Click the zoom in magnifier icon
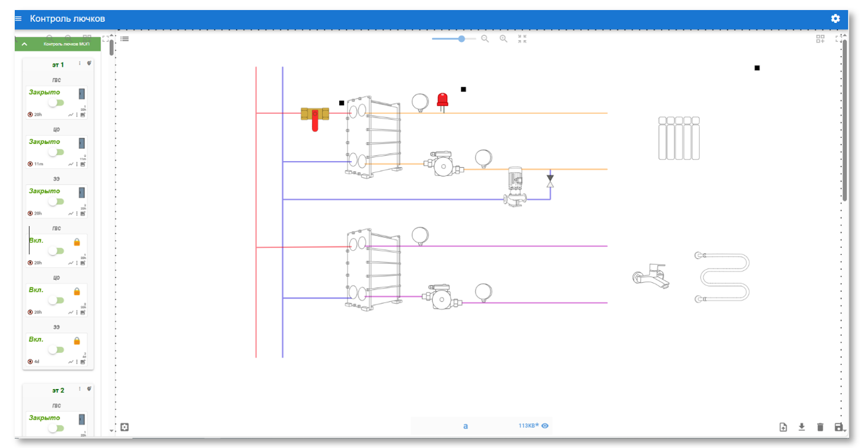This screenshot has height=448, width=868. click(x=503, y=38)
